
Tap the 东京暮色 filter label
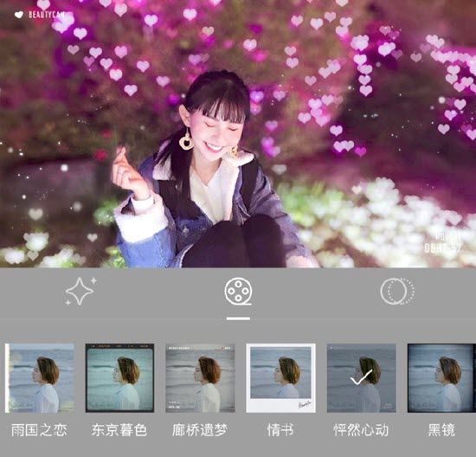click(x=119, y=430)
